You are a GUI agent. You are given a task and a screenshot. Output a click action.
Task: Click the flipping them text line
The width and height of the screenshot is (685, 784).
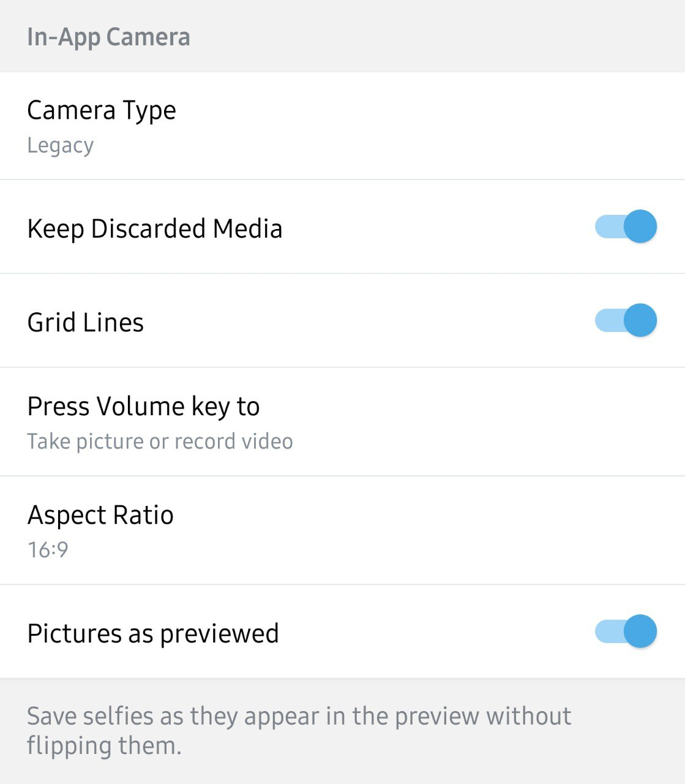tap(104, 746)
